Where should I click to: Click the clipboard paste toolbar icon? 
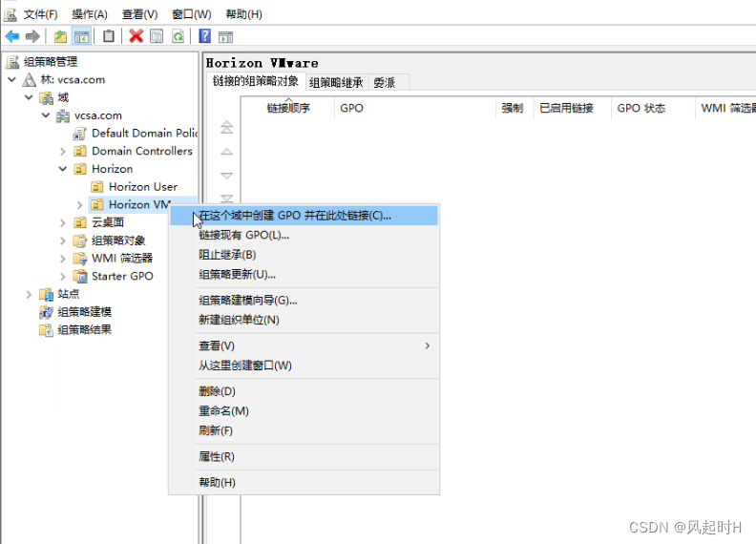109,36
